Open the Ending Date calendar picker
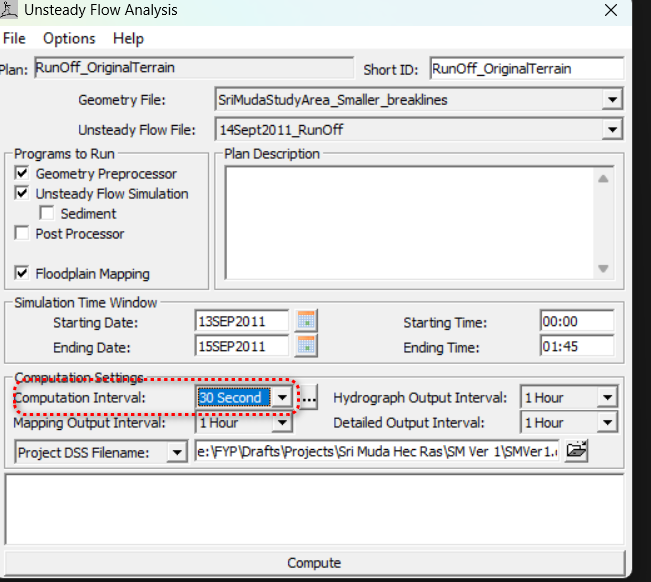Image resolution: width=651 pixels, height=582 pixels. pos(307,347)
